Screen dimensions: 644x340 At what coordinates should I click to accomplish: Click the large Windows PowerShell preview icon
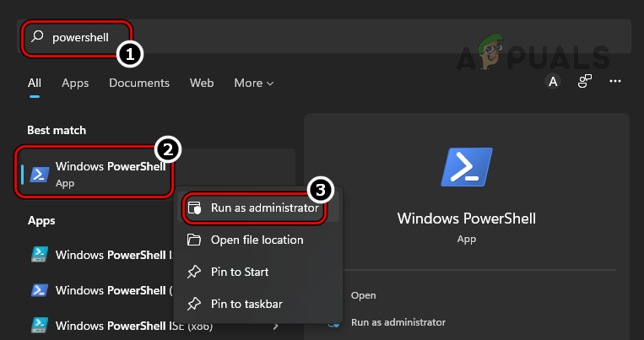point(466,166)
